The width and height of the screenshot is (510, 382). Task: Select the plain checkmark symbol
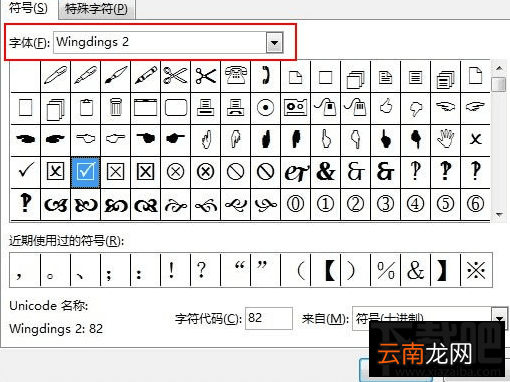pos(26,172)
